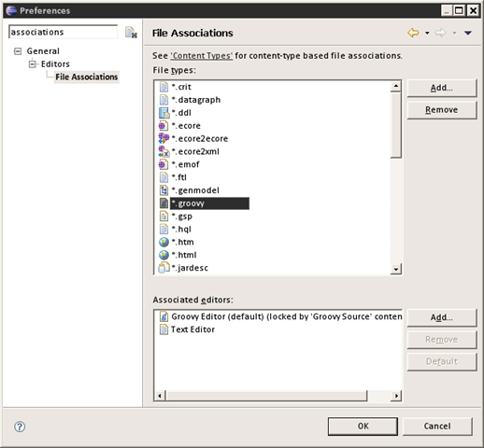Click the *.datagraph file icon

pyautogui.click(x=164, y=100)
